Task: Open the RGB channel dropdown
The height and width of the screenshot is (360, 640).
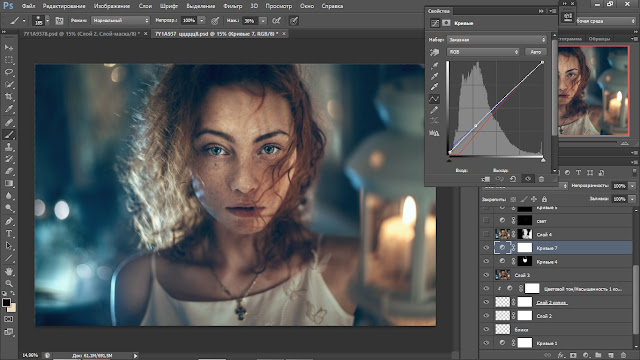Action: tap(483, 52)
